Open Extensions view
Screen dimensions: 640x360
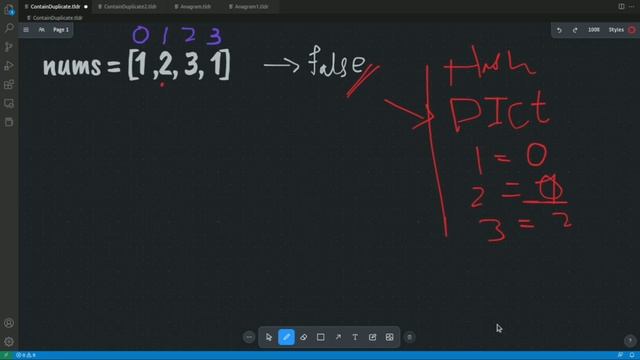(x=9, y=84)
